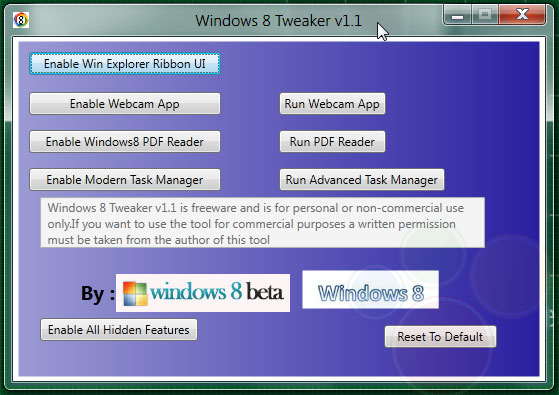This screenshot has width=559, height=395.
Task: Click the freeware license notice text box
Action: [x=262, y=222]
